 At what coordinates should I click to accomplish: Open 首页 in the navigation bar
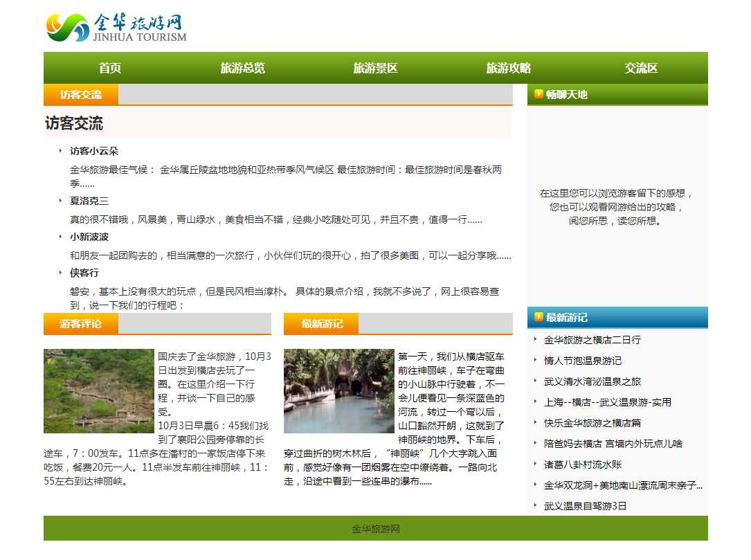pos(110,68)
